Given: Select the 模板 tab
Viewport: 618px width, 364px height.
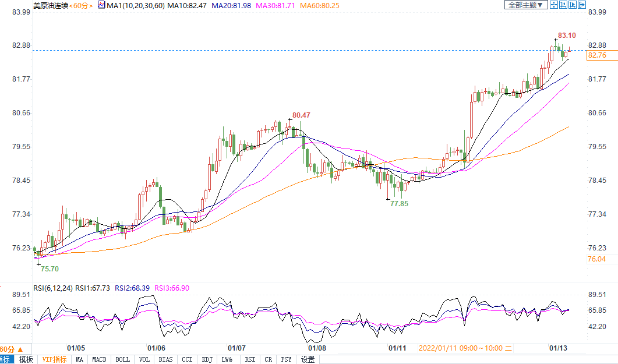Looking at the screenshot, I should point(26,359).
